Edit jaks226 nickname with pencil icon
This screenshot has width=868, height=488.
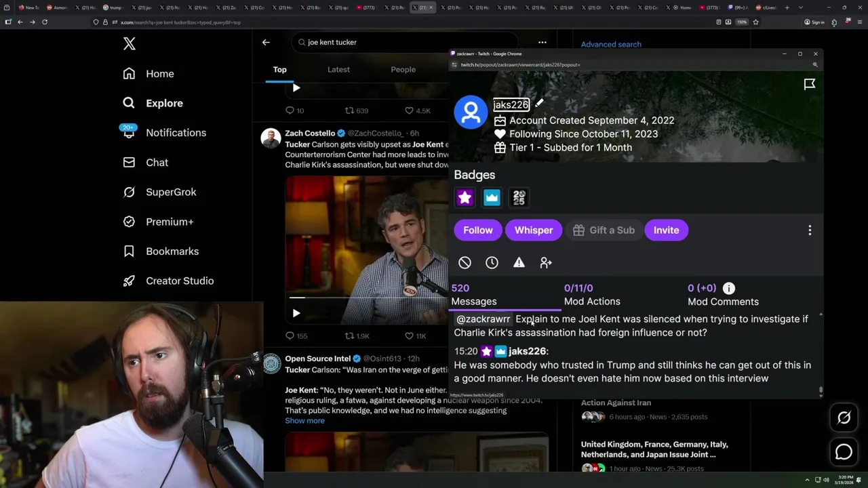[539, 104]
